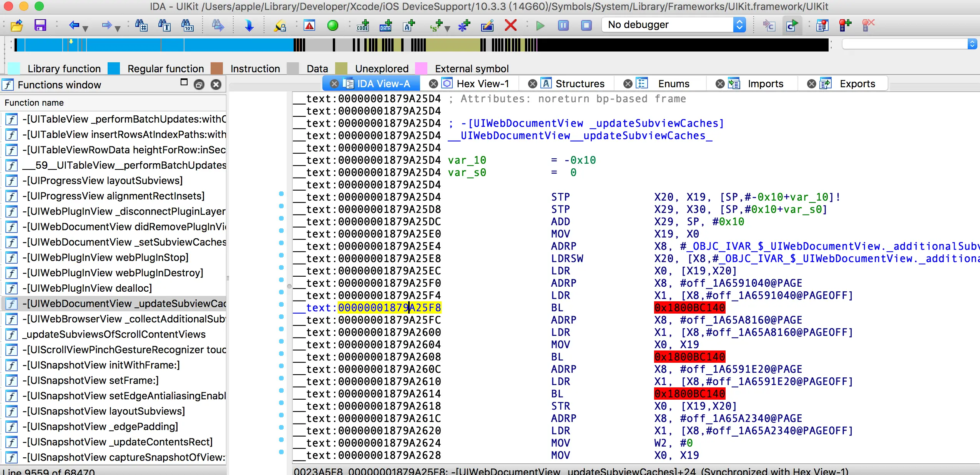Select -[UIProgressView layoutSubviews] function
This screenshot has height=475, width=980.
[x=102, y=181]
